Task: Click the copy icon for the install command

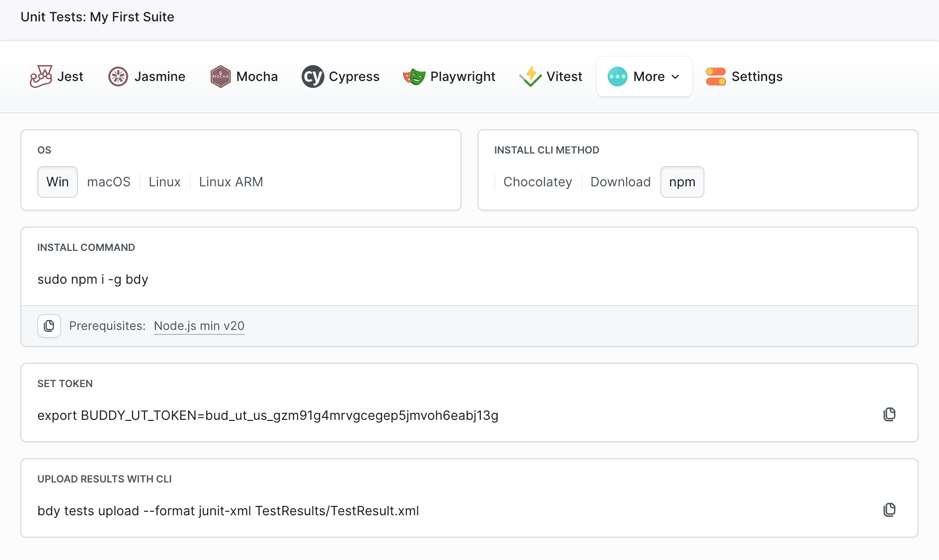Action: (x=49, y=326)
